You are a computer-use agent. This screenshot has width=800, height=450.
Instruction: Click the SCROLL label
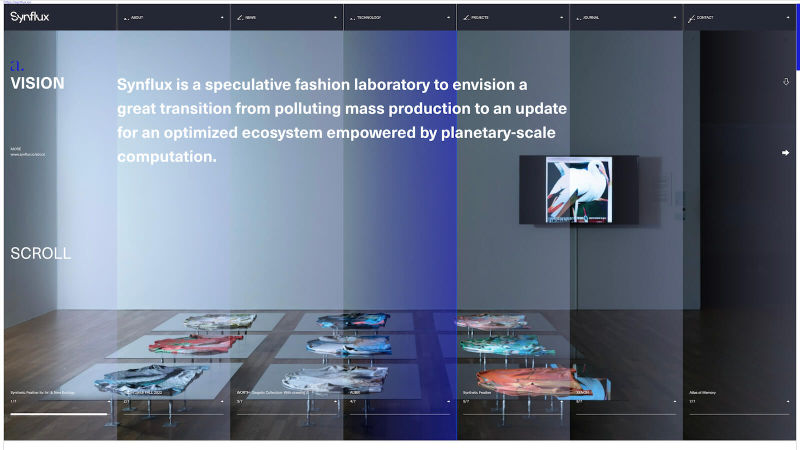point(41,254)
